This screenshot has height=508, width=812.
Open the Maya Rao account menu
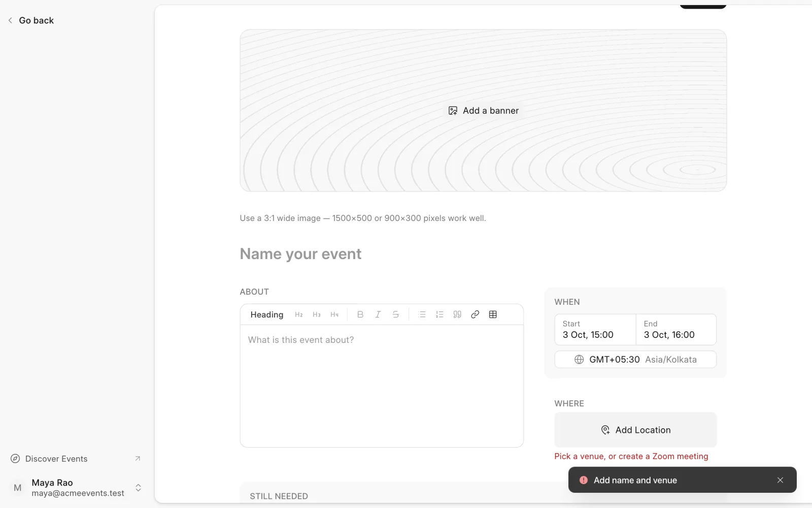click(x=76, y=488)
